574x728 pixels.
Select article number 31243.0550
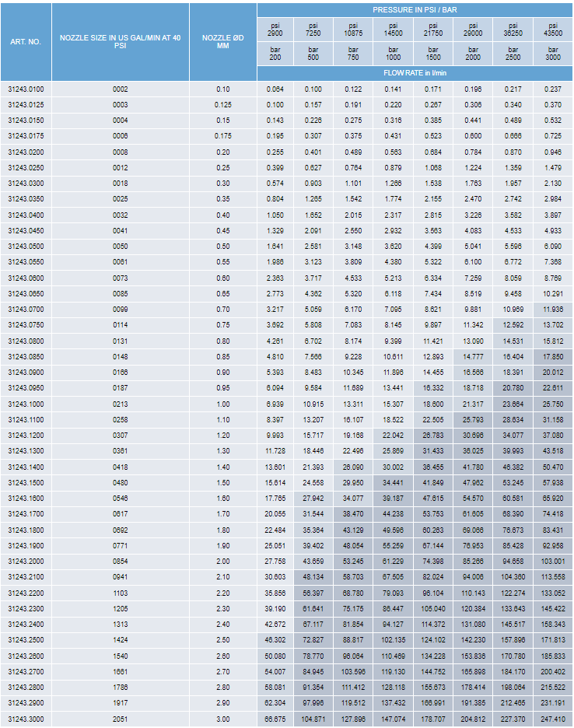tap(26, 262)
